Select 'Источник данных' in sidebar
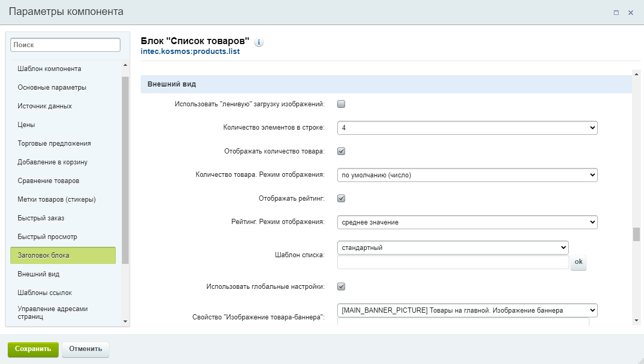644x364 pixels. [45, 106]
